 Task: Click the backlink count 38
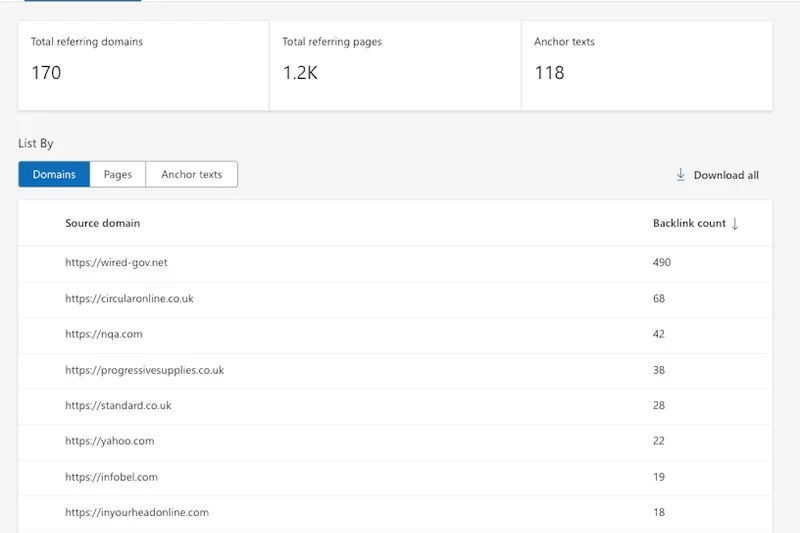pos(659,370)
